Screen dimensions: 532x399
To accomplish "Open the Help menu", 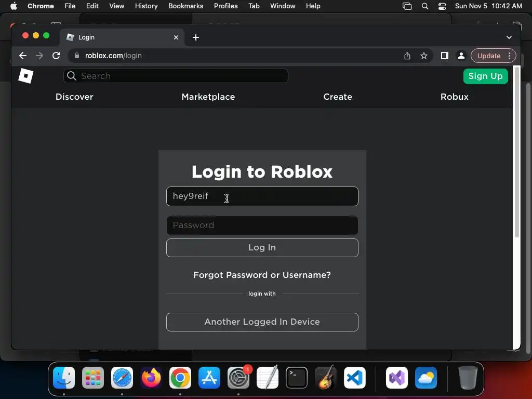I will click(x=313, y=6).
